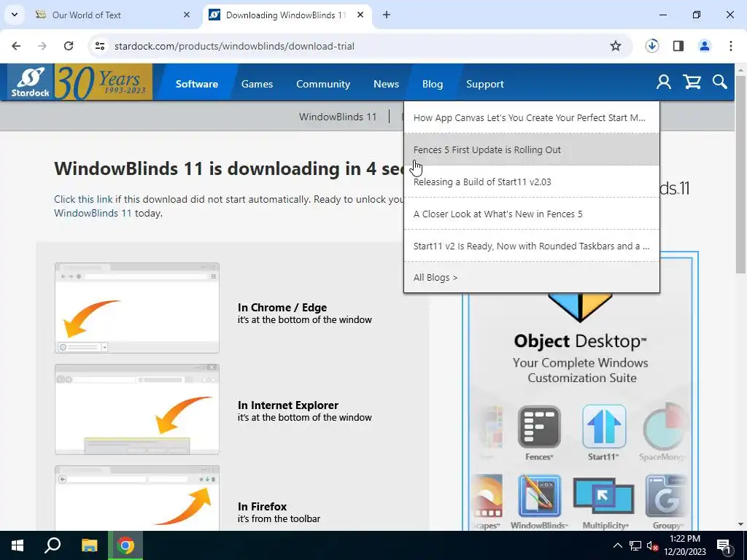Click the Fences app icon

point(539,427)
